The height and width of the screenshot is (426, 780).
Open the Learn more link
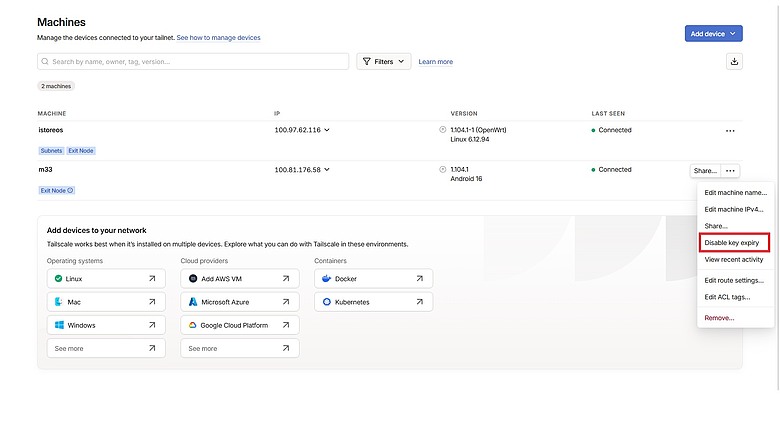coord(435,62)
